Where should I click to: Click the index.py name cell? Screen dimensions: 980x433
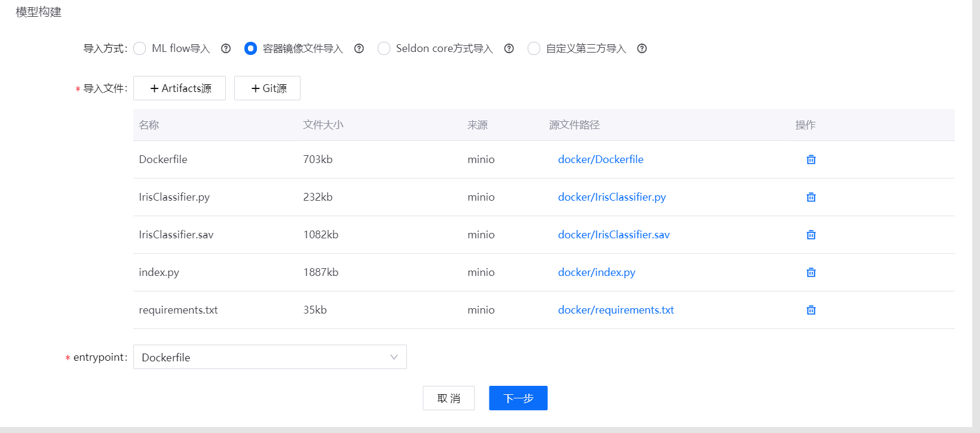point(159,272)
